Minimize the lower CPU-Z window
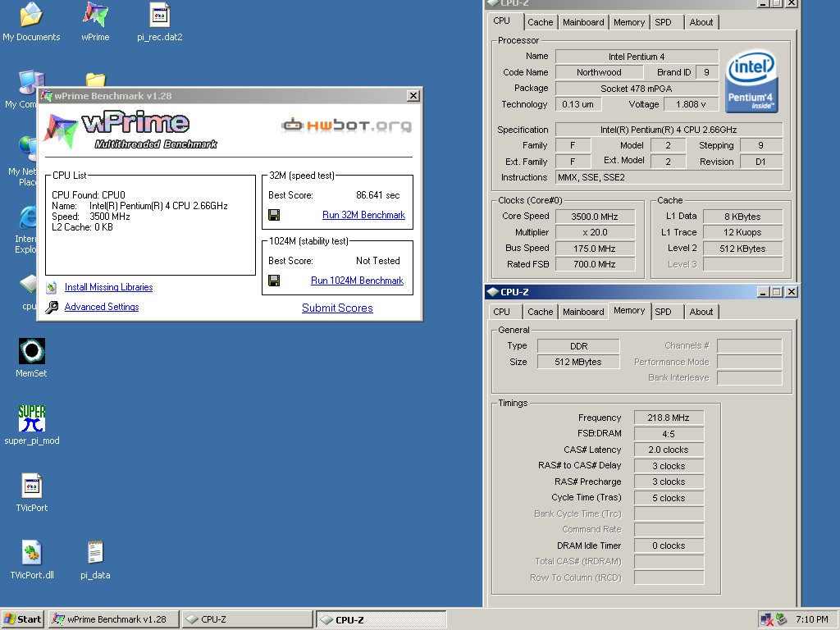 pos(763,292)
